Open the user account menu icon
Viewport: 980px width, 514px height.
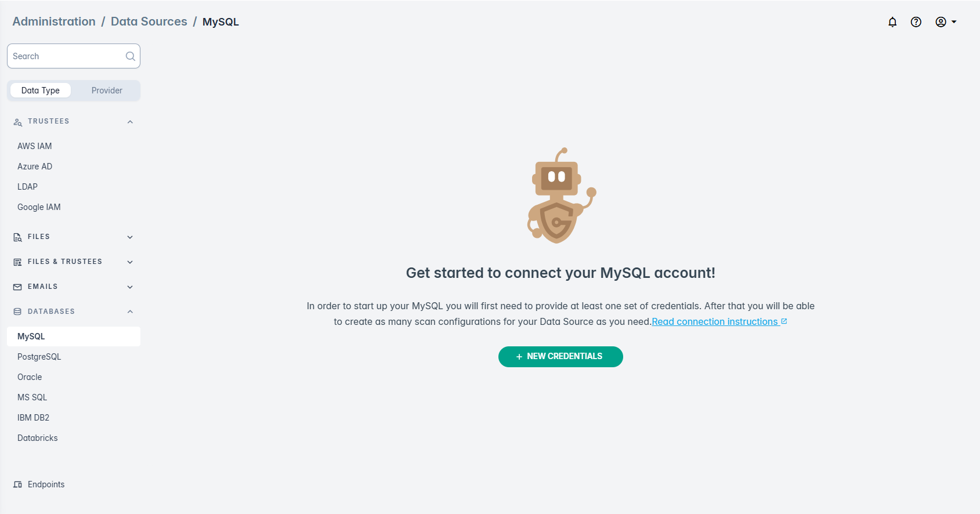(941, 22)
